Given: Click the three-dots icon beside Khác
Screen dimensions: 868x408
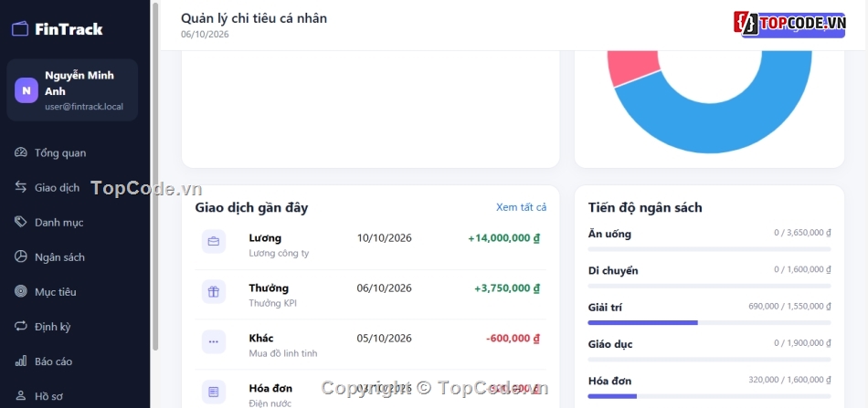Looking at the screenshot, I should (214, 341).
